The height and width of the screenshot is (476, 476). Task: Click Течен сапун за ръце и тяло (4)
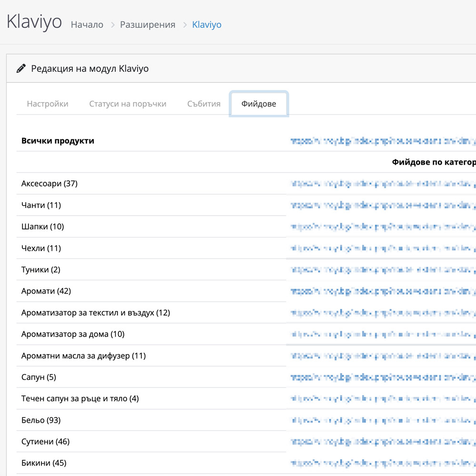click(80, 398)
